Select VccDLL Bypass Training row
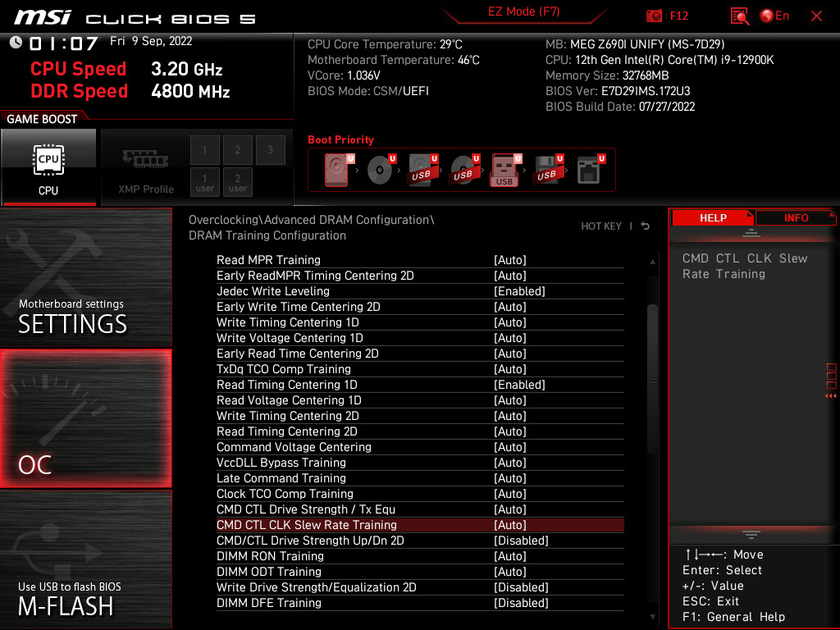840x630 pixels. pyautogui.click(x=420, y=463)
